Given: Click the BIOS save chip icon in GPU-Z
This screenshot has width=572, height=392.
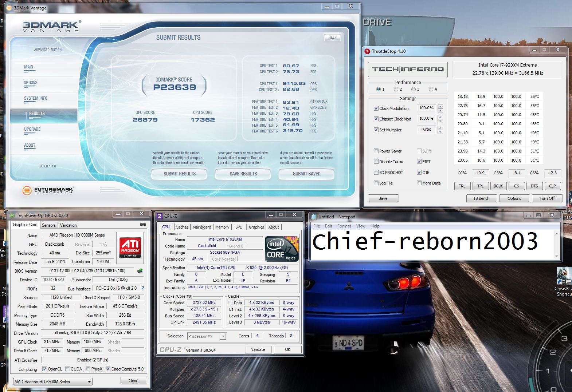Looking at the screenshot, I should point(140,270).
